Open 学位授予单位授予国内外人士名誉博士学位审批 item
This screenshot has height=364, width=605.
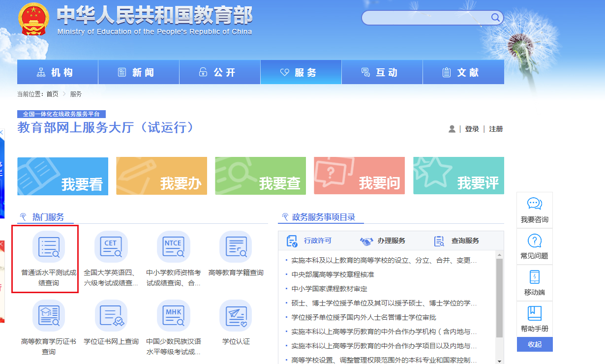363,317
